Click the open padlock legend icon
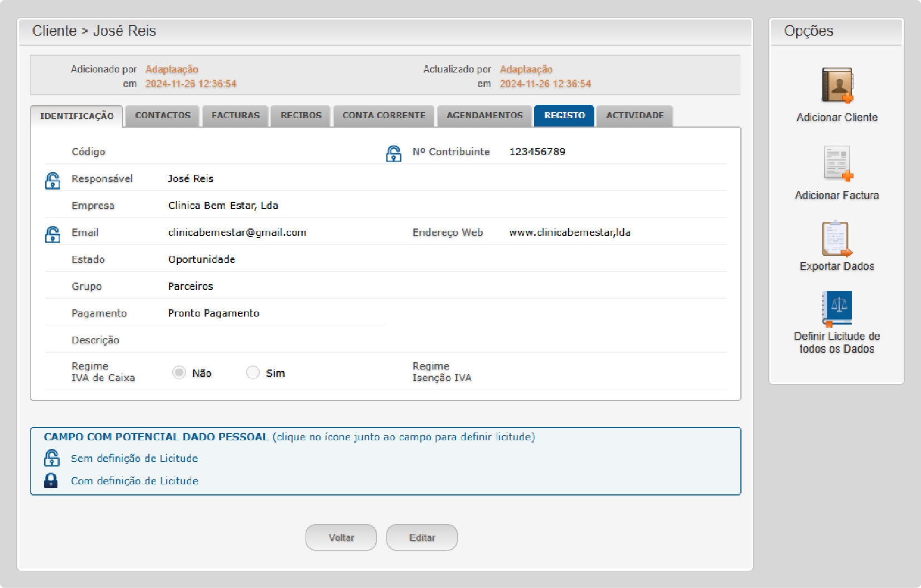Image resolution: width=921 pixels, height=588 pixels. [x=52, y=458]
